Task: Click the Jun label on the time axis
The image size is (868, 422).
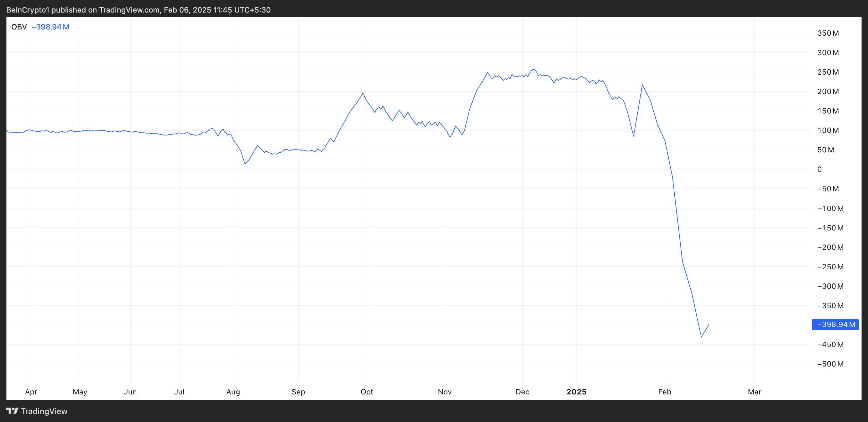Action: tap(130, 392)
